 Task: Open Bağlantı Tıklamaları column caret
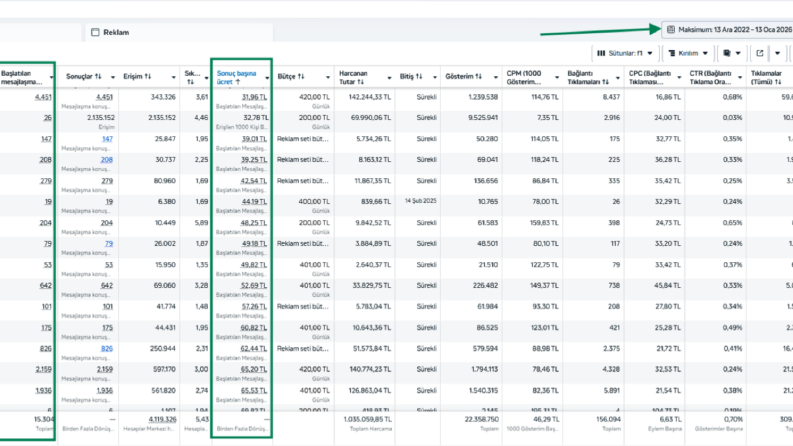point(618,77)
